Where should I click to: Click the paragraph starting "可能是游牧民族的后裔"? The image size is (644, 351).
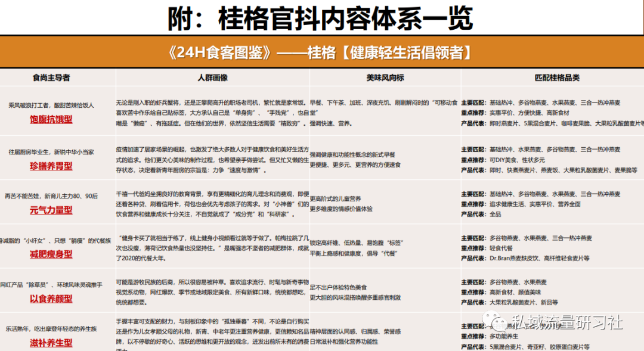pyautogui.click(x=212, y=292)
